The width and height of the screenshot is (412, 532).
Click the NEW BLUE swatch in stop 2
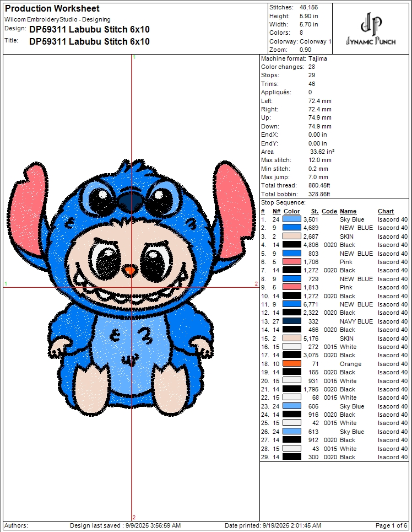291,228
